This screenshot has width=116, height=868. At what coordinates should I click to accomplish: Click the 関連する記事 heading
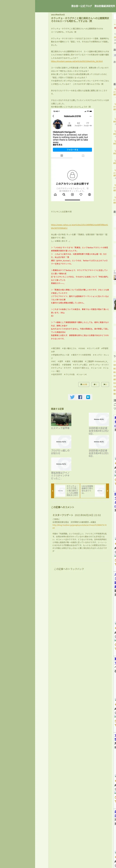[x=58, y=409]
